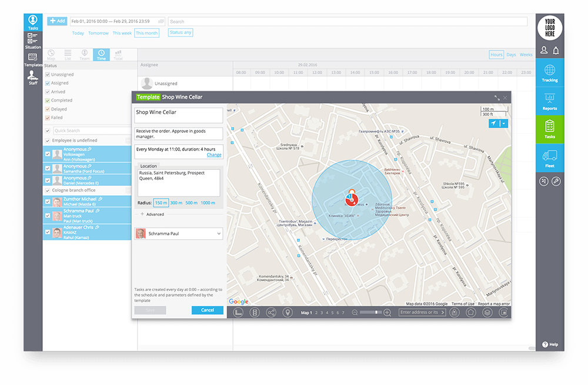The image size is (588, 385).
Task: Zoom in the map with plus magnifier
Action: click(387, 313)
